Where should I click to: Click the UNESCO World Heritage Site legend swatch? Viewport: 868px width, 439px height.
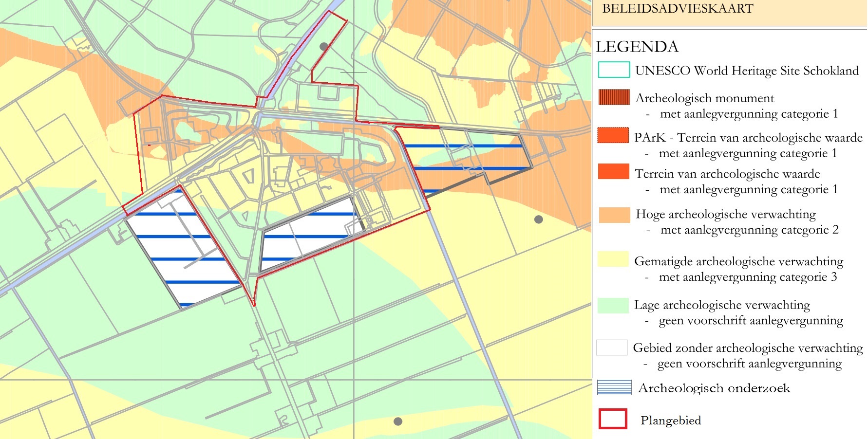[x=614, y=70]
